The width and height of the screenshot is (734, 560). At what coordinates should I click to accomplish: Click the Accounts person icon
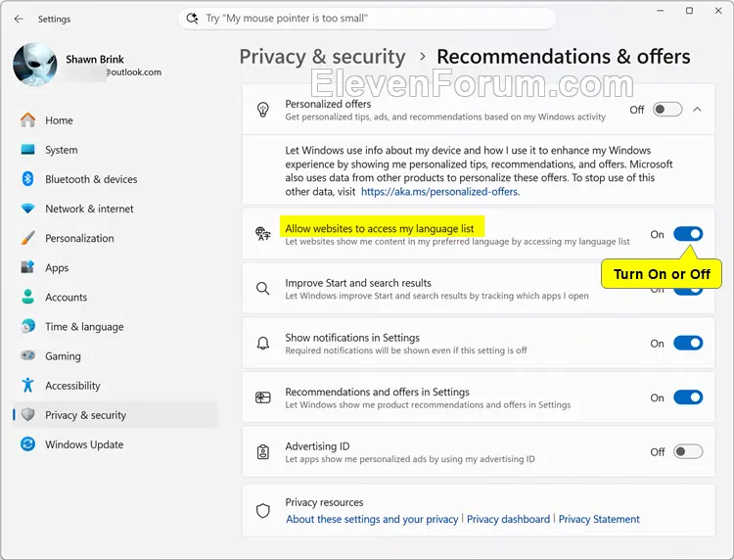(28, 297)
